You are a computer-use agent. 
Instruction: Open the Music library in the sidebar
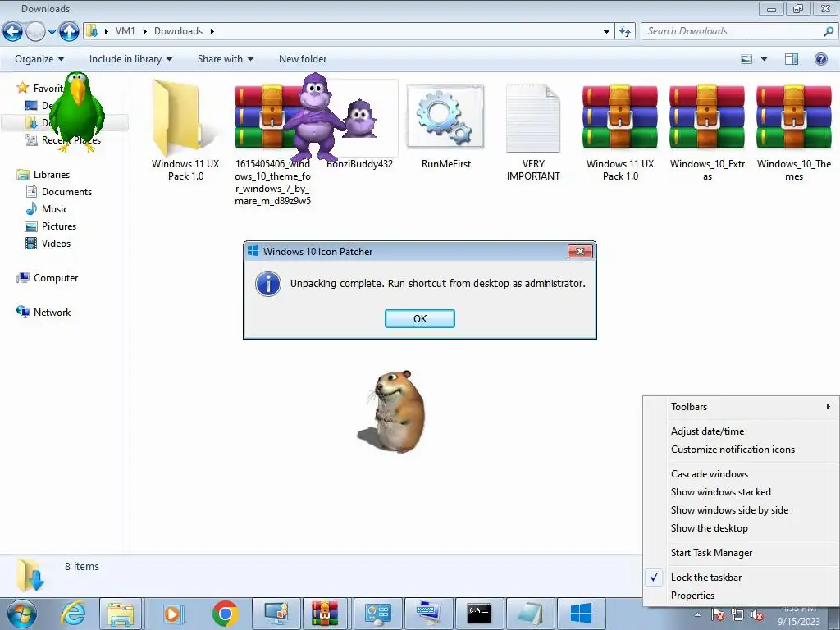click(x=47, y=209)
